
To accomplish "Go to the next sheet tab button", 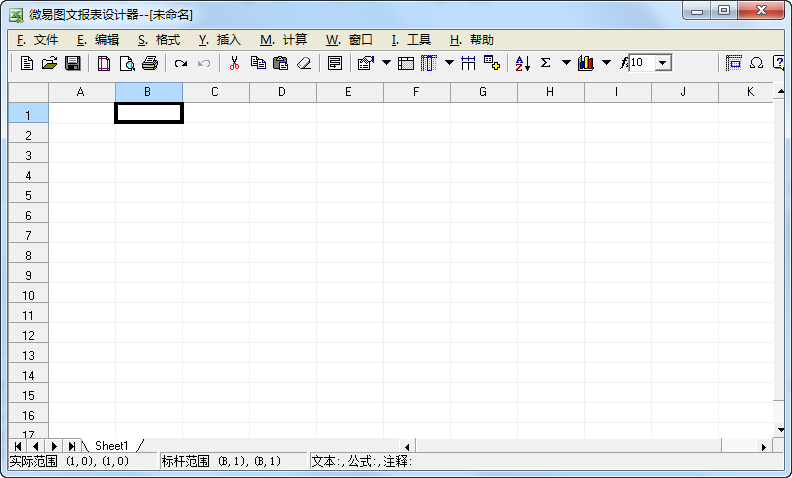I will [x=54, y=446].
